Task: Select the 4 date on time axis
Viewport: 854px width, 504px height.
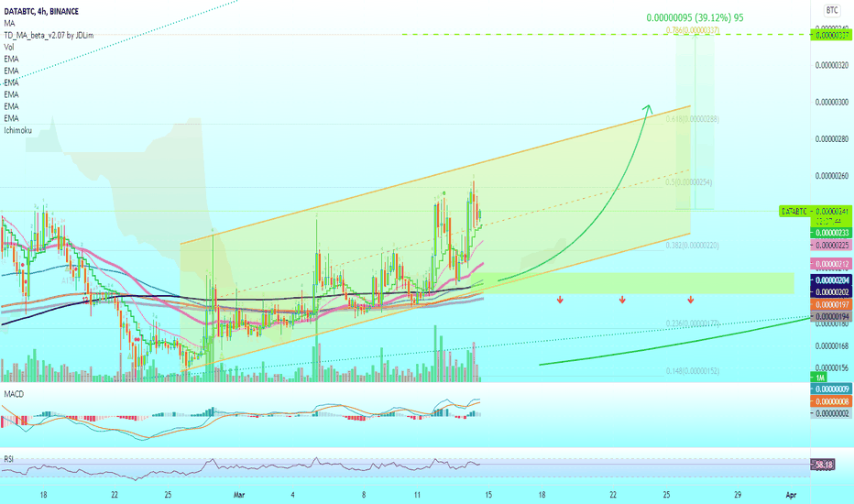Action: pyautogui.click(x=292, y=495)
